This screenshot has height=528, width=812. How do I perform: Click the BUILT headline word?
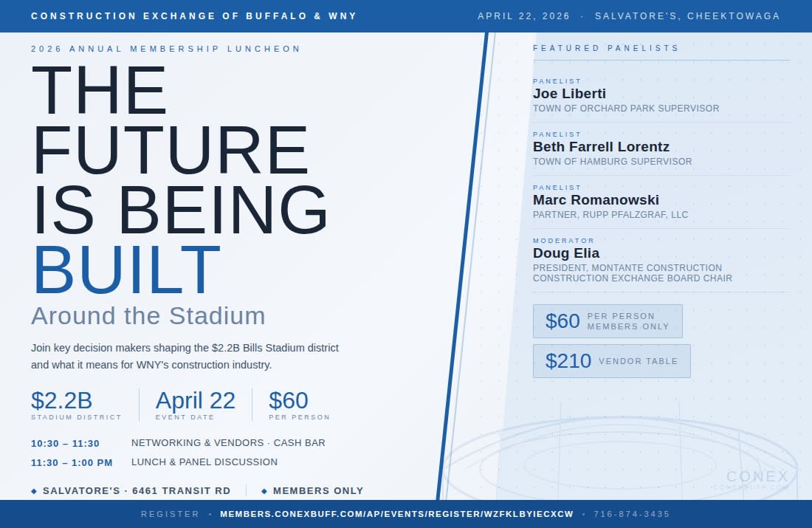[x=126, y=271]
